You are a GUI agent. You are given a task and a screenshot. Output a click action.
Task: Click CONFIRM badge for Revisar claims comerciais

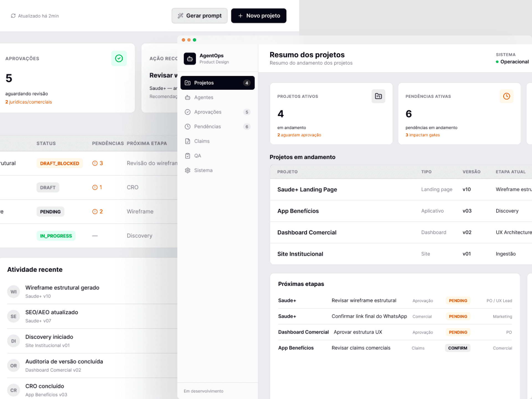coord(457,348)
